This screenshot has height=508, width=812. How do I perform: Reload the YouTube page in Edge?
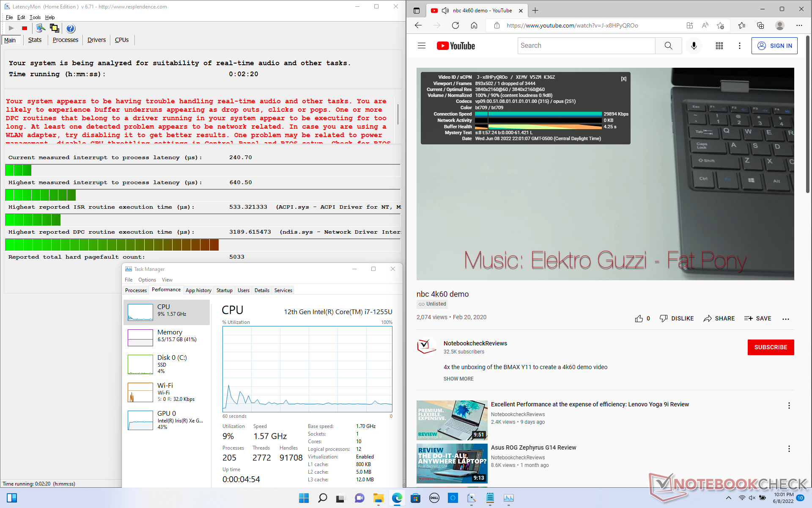455,25
